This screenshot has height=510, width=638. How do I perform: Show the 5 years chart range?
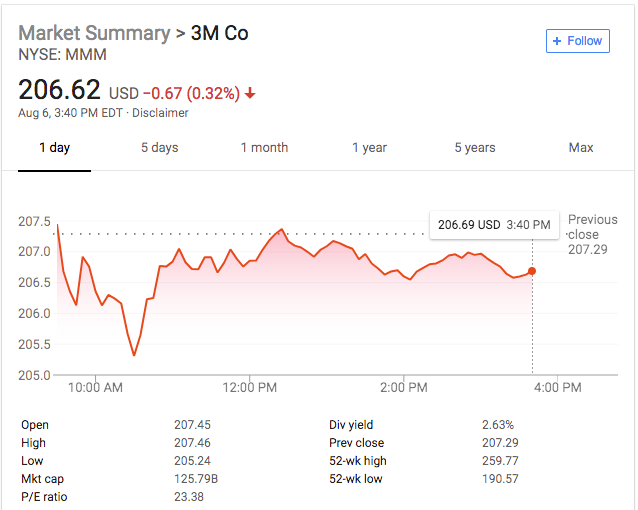pyautogui.click(x=475, y=147)
